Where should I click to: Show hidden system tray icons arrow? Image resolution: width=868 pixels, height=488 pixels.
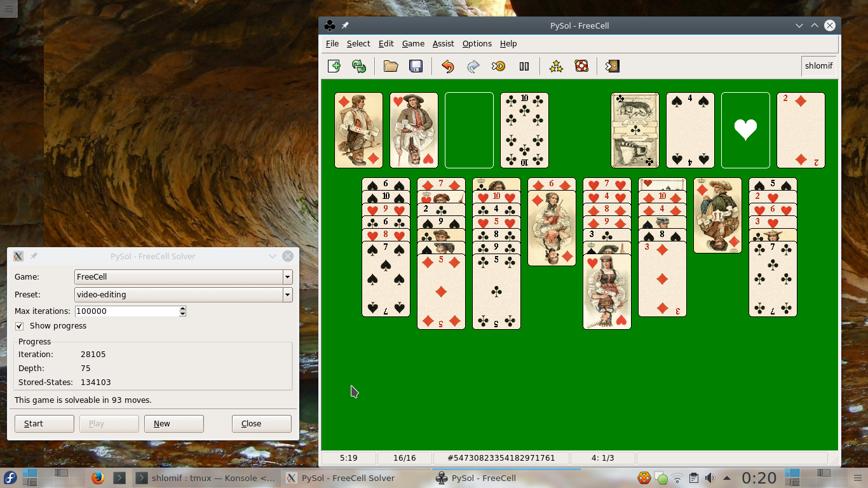tap(727, 478)
